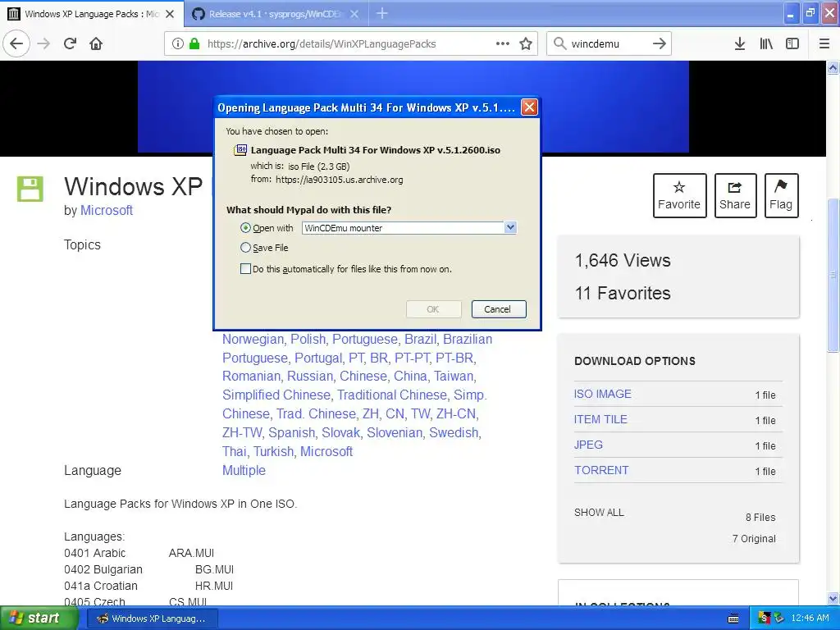Open the downloads panel arrow icon
This screenshot has width=840, height=630.
pyautogui.click(x=740, y=44)
